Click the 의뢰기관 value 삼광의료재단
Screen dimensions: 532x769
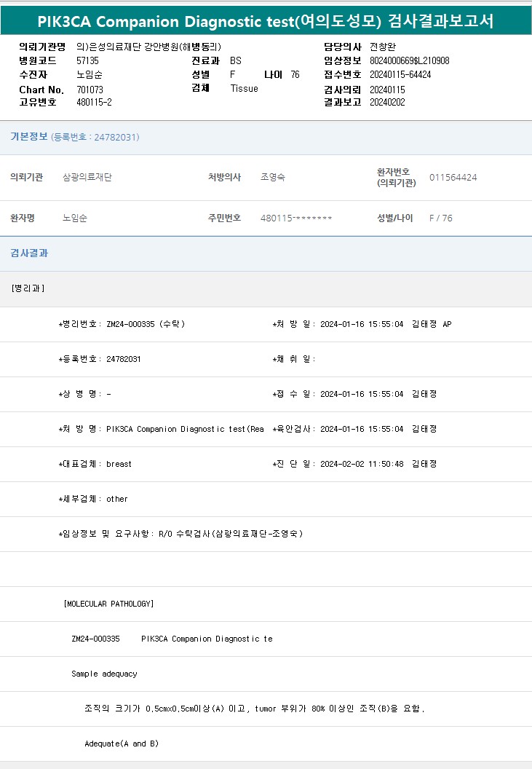tap(87, 178)
